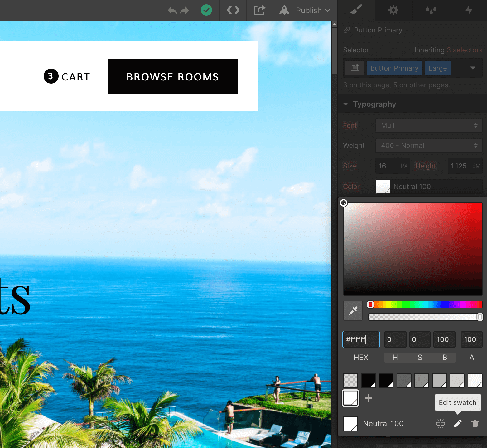Activate the eyedropper color sampler
The image size is (487, 448).
353,311
